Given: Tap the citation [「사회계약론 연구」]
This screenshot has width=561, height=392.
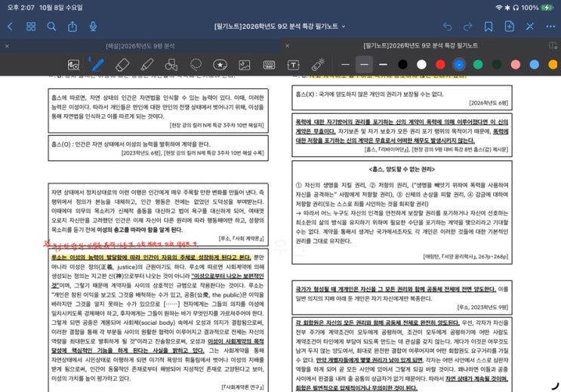Looking at the screenshot, I should [242, 387].
